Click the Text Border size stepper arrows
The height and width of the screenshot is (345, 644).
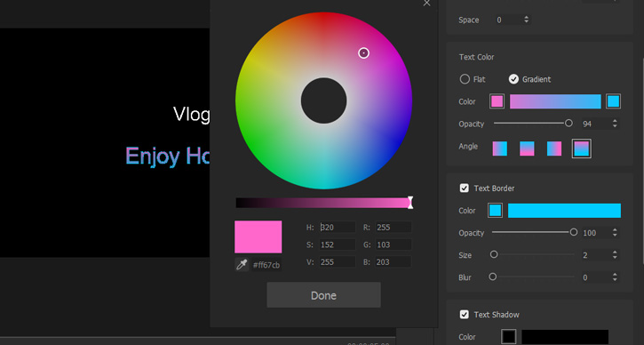pos(615,255)
